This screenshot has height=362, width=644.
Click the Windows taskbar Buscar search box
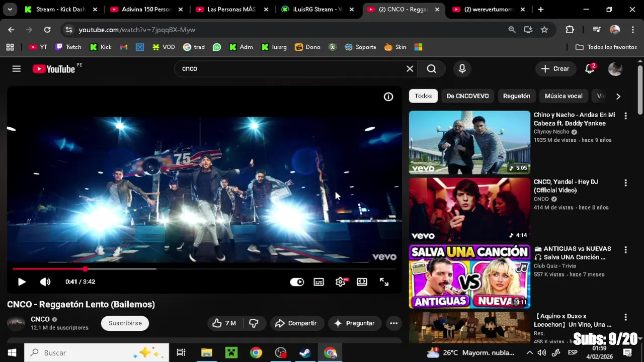97,352
